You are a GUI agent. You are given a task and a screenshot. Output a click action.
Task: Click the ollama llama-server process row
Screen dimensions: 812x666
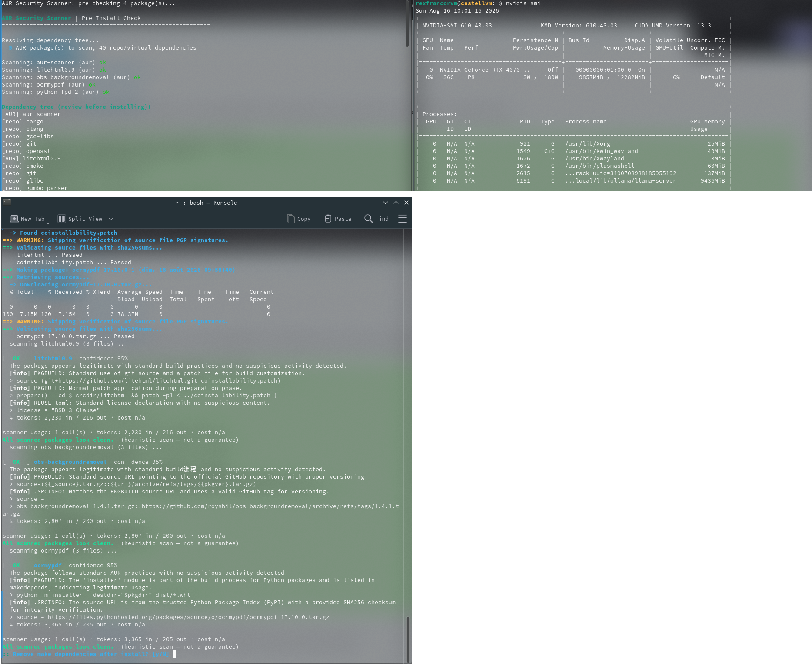[574, 180]
